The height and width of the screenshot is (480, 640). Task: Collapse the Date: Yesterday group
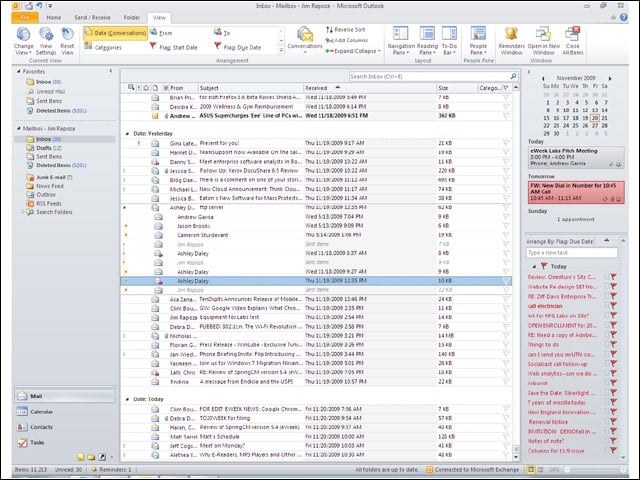127,133
